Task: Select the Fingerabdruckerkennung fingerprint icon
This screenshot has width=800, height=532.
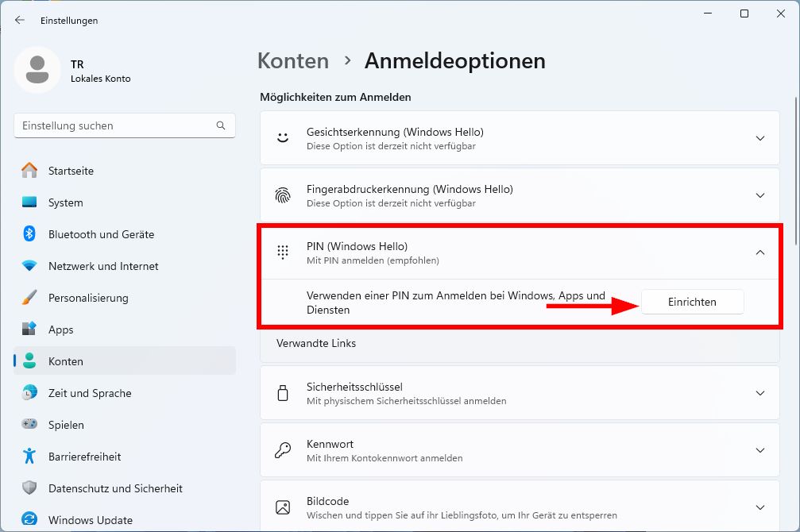Action: 283,195
